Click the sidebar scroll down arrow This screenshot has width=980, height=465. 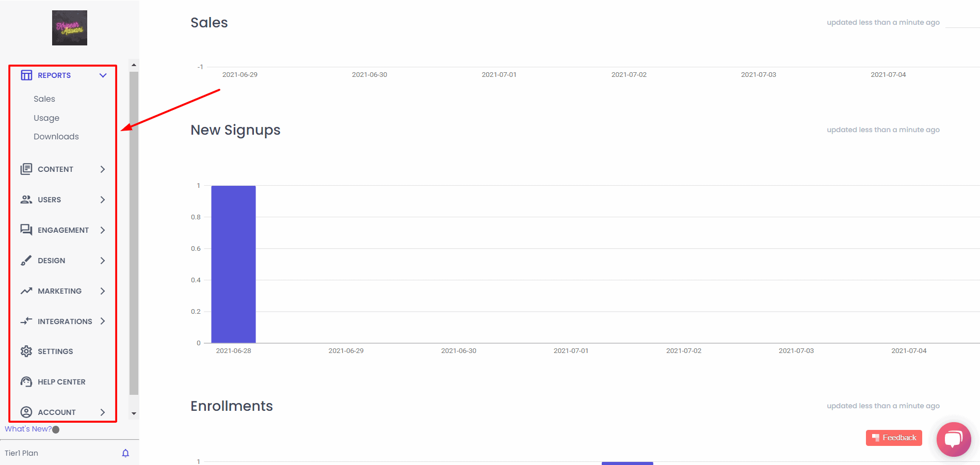click(x=134, y=413)
